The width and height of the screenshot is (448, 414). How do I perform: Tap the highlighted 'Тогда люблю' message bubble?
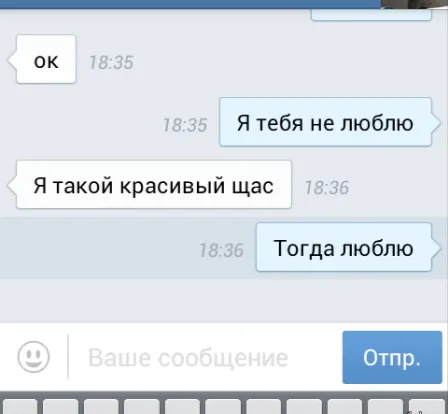pyautogui.click(x=344, y=247)
